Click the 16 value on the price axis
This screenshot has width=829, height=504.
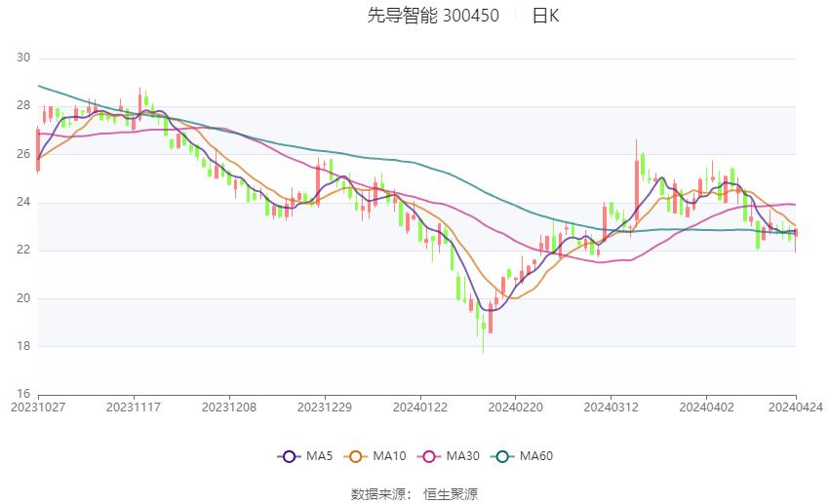23,394
